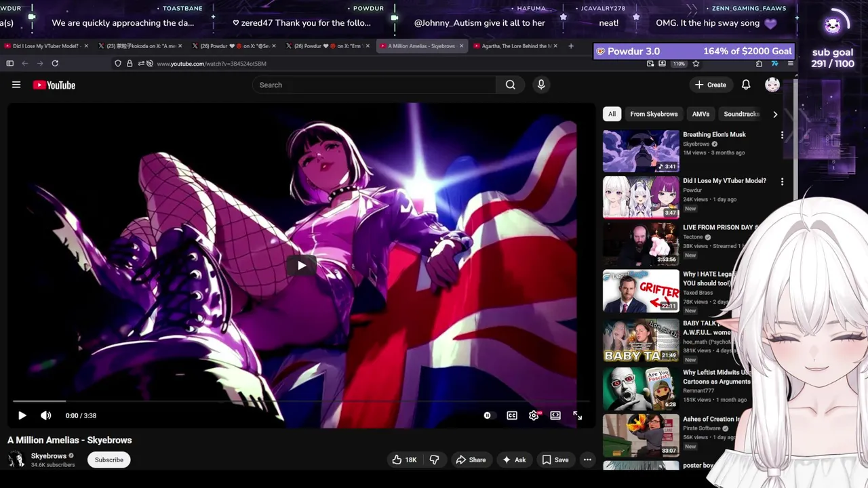Go to the YouTube home logo
The width and height of the screenshot is (868, 488).
(54, 85)
